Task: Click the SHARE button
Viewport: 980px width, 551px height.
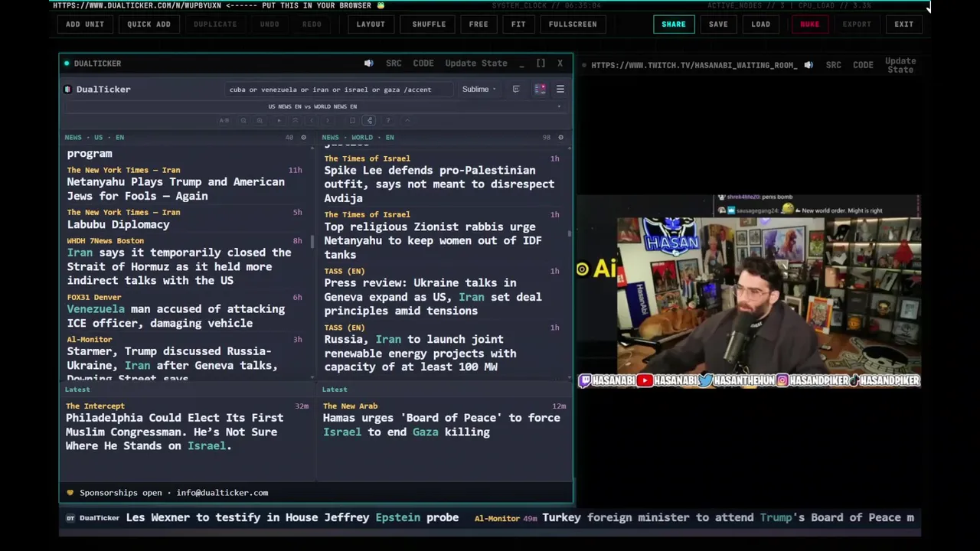Action: pyautogui.click(x=674, y=24)
